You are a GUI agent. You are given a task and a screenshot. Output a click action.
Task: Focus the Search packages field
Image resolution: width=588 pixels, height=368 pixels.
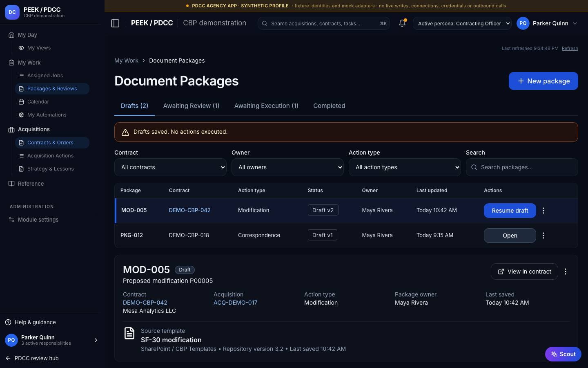click(522, 167)
